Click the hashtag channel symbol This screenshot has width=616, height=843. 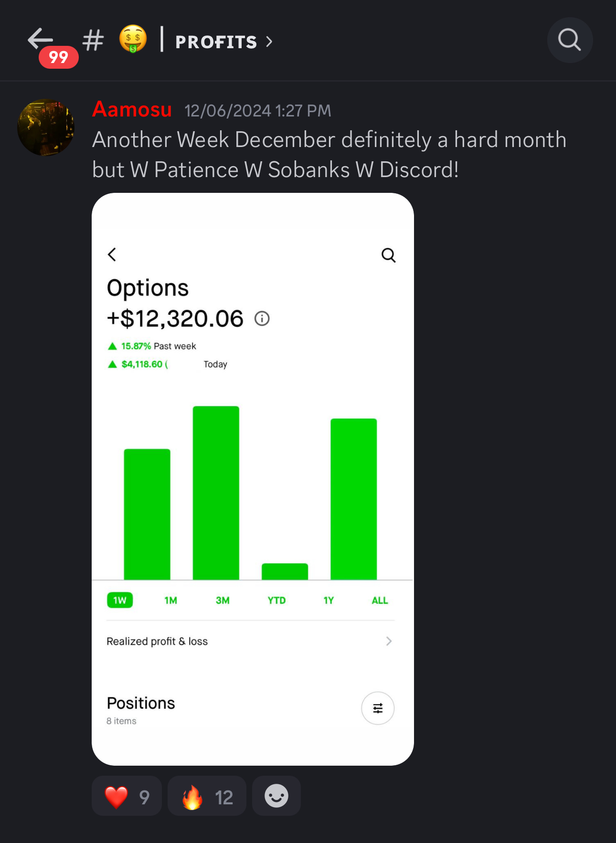tap(93, 41)
